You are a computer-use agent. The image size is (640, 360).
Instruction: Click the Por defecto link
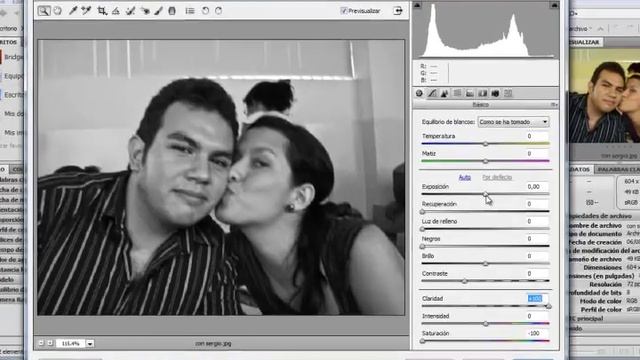497,177
